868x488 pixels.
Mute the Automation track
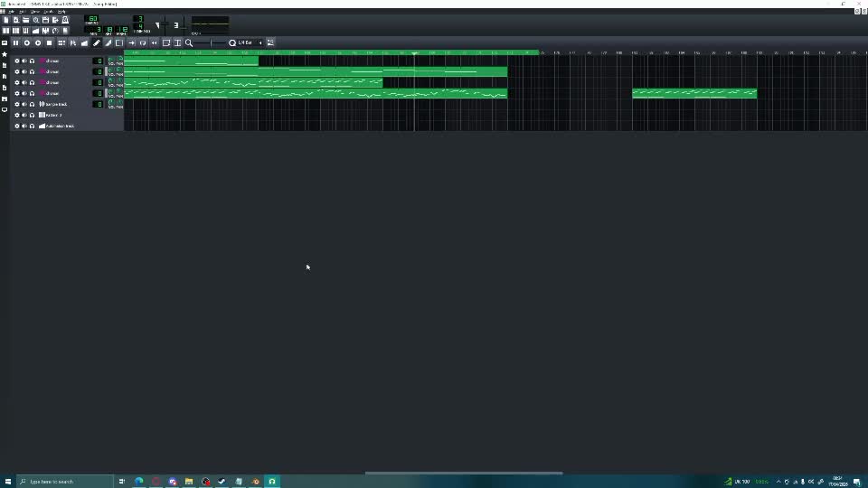(x=24, y=127)
